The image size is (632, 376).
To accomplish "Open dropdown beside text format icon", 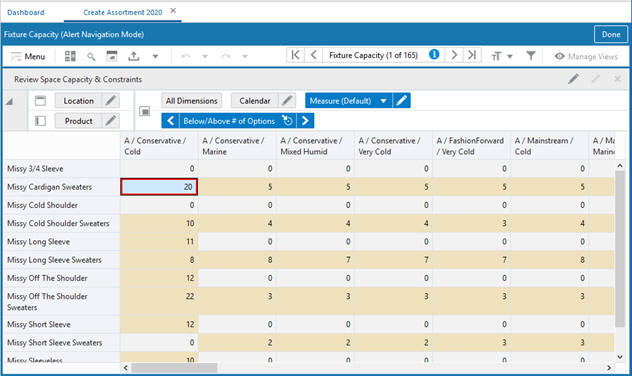I will [x=510, y=56].
